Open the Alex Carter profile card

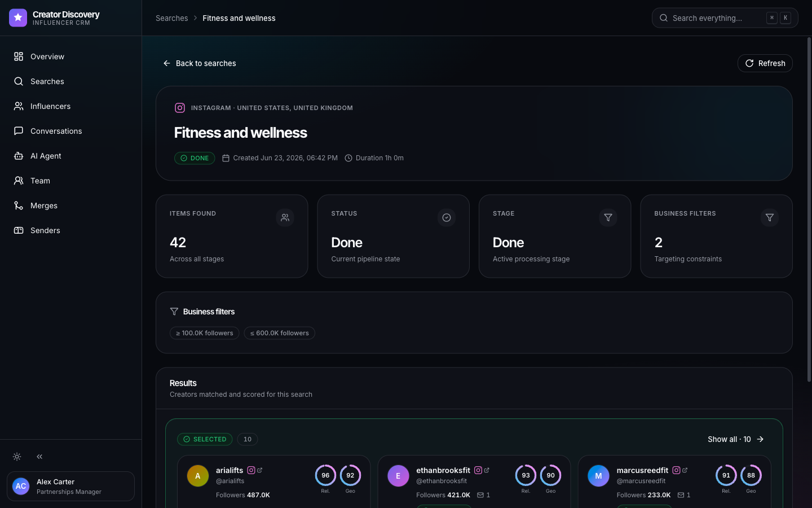(x=70, y=486)
